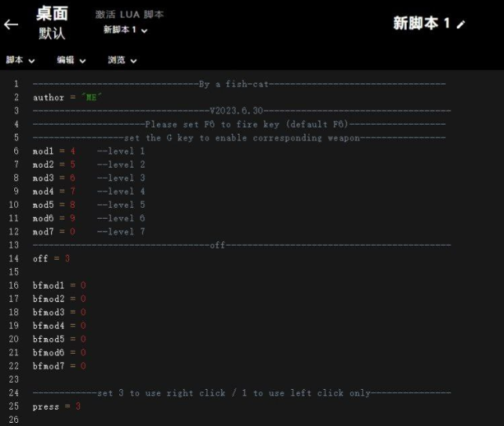504x426 pixels.
Task: Click the mod4 = 7 line
Action: click(54, 191)
